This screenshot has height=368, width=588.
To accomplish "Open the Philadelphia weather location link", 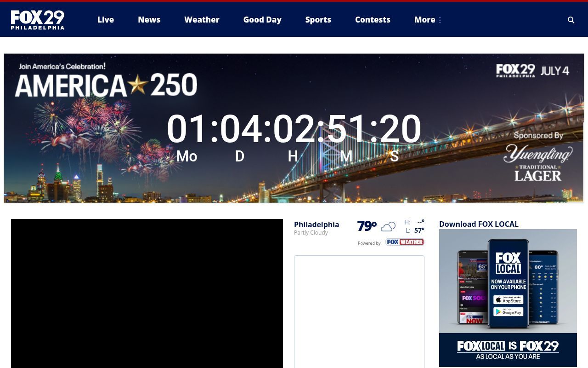I will (x=317, y=224).
